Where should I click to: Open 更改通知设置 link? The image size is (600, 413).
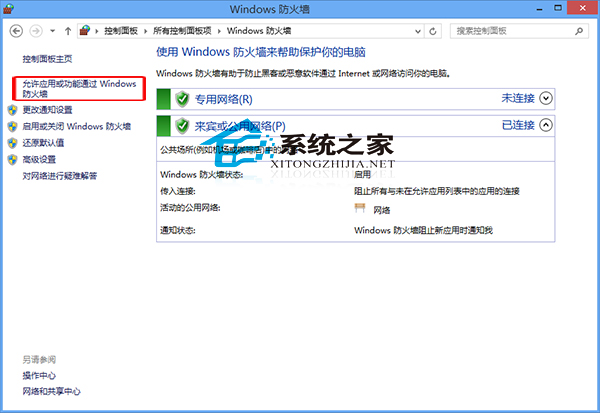[47, 110]
